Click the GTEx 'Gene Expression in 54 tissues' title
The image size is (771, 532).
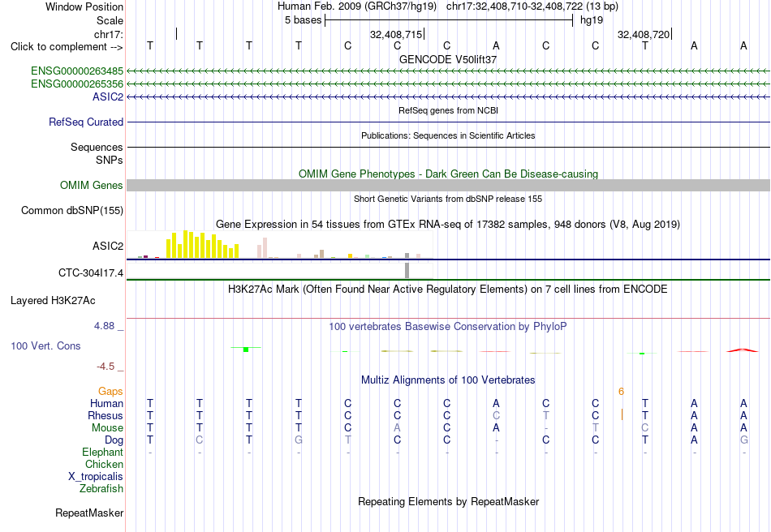(448, 225)
